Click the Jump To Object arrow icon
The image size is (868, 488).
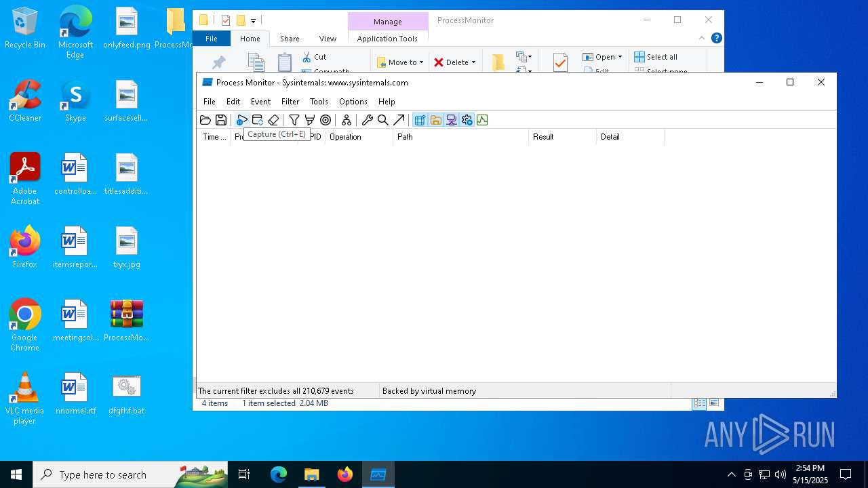[x=399, y=120]
